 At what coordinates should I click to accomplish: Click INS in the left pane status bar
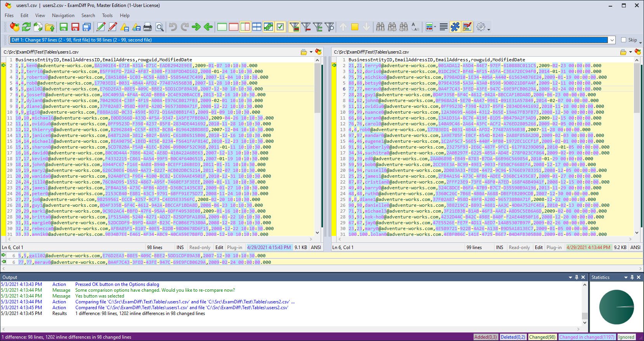[x=180, y=248]
